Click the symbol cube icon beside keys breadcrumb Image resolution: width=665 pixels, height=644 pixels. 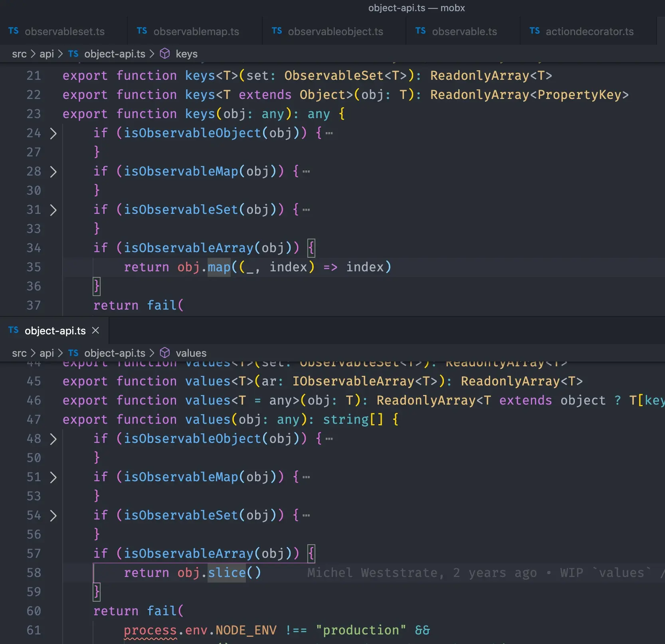click(x=165, y=53)
